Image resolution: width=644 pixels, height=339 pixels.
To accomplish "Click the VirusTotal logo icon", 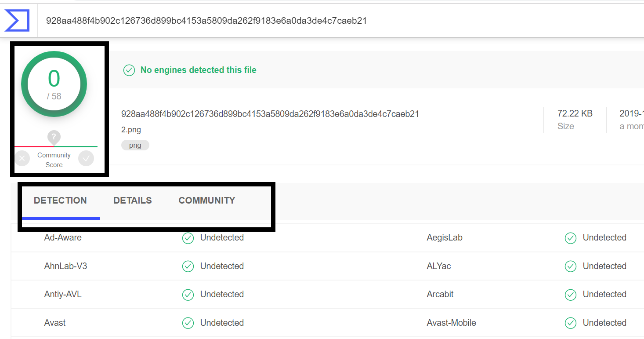I will pos(16,20).
